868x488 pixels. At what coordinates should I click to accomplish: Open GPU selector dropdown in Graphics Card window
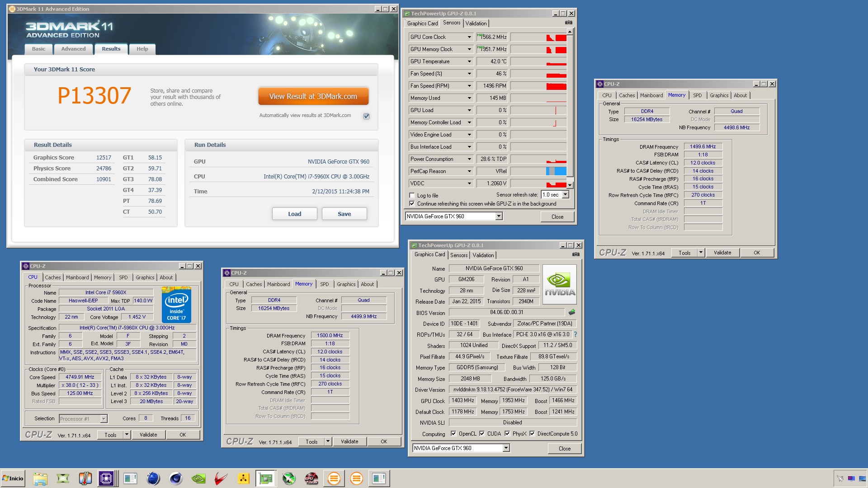[506, 448]
